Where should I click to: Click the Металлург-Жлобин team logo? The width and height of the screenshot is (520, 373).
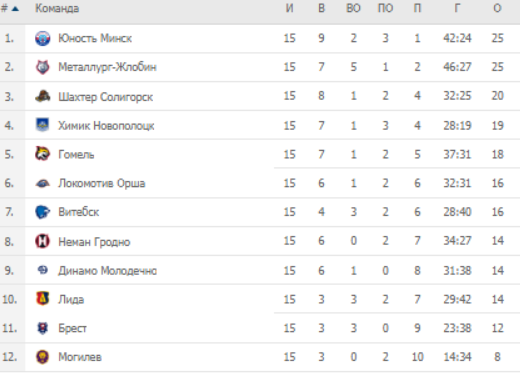click(43, 67)
